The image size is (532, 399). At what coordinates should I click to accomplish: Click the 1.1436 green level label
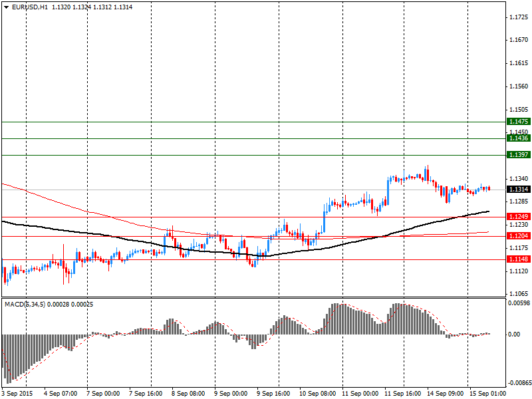point(519,138)
